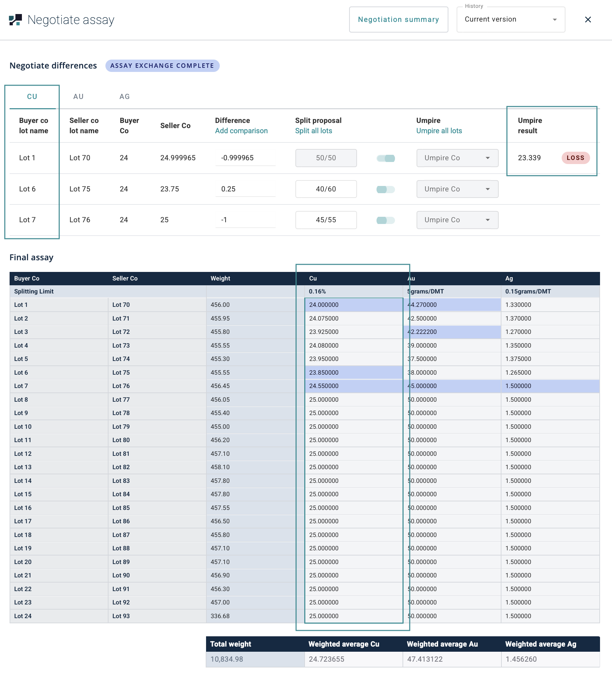Switch to the AG tab
This screenshot has height=700, width=612.
pos(125,97)
